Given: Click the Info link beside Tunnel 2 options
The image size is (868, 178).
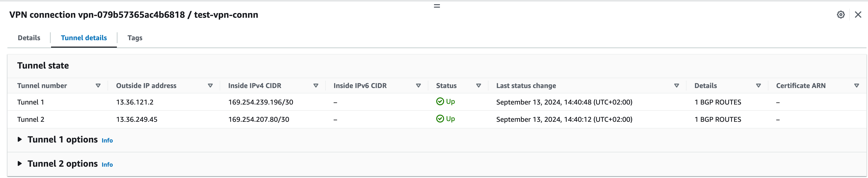Looking at the screenshot, I should [x=107, y=164].
